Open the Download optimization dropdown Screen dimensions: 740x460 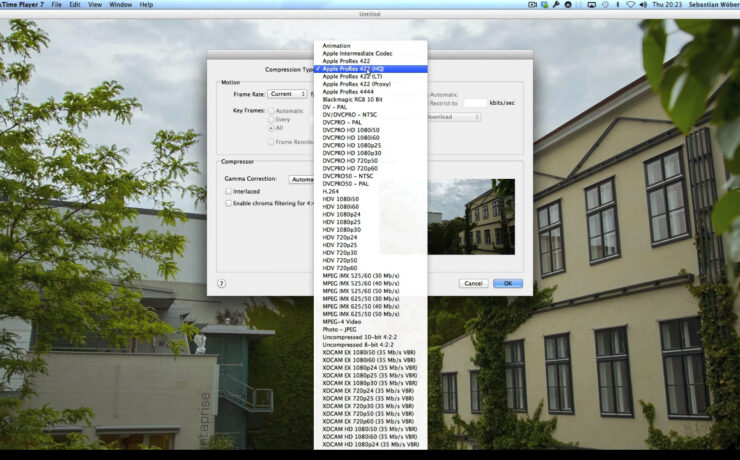point(454,117)
